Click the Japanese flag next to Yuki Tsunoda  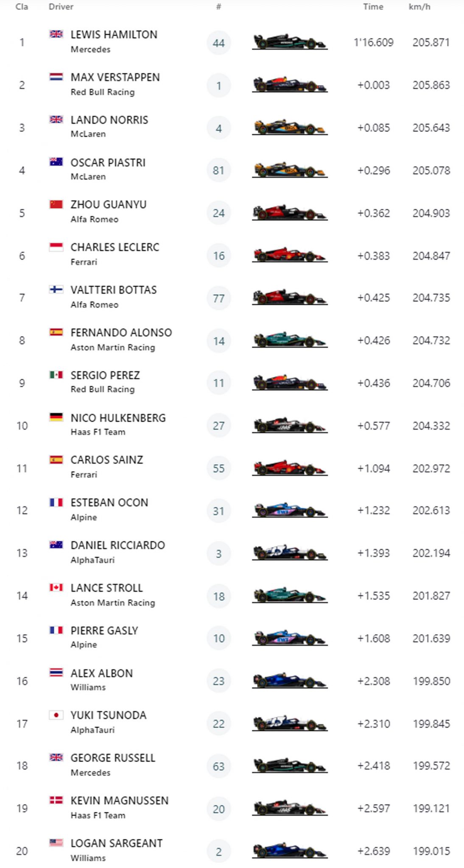coord(56,715)
